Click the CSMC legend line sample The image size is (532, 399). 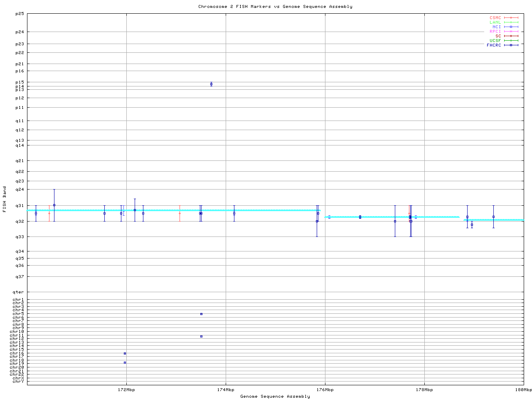(x=511, y=18)
